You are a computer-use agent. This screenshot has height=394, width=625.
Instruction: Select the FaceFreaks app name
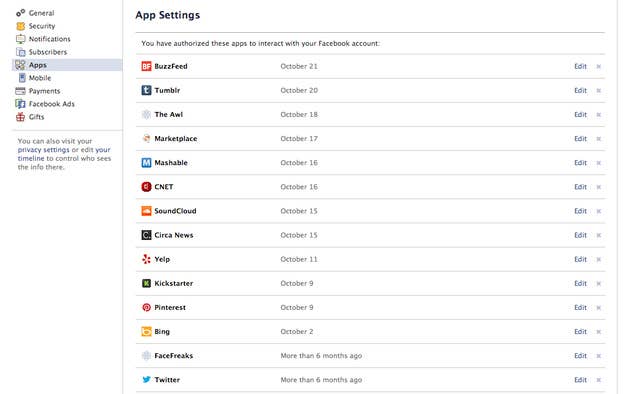(x=173, y=356)
